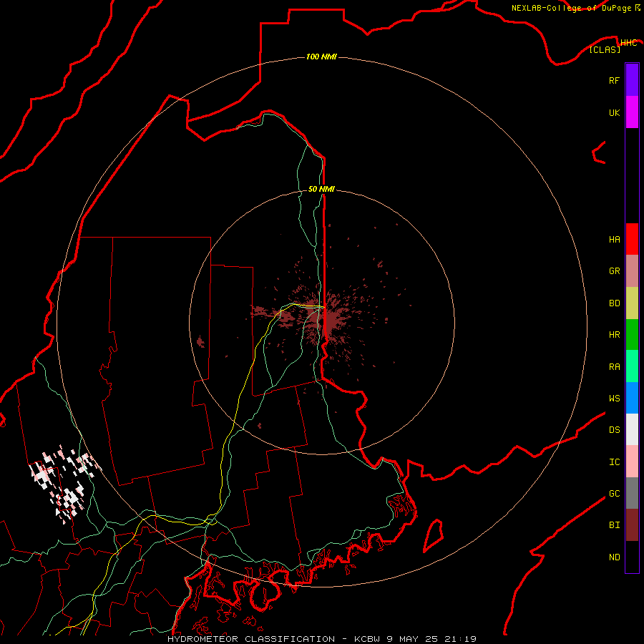
Task: Select the BD yellow legend swatch
Action: point(632,303)
